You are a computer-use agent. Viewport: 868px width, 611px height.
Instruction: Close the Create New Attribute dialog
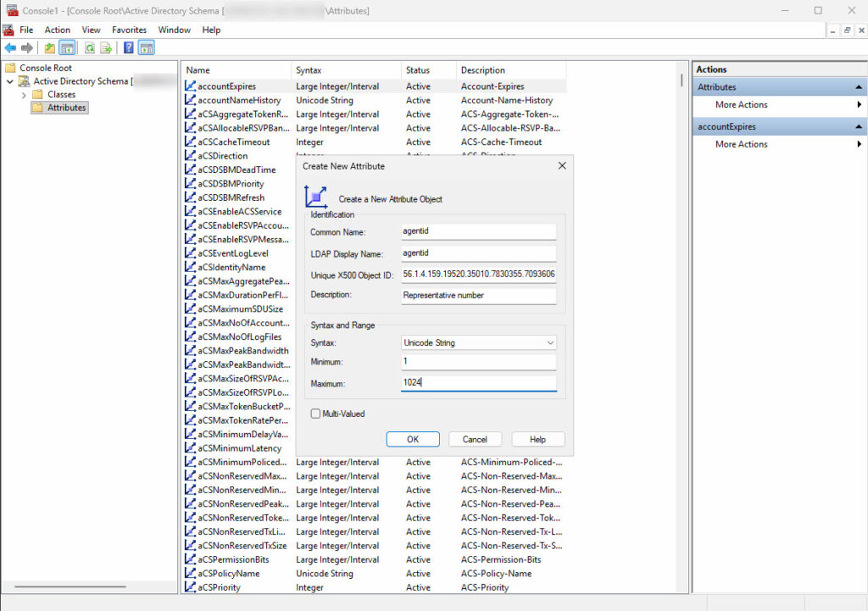coord(561,166)
